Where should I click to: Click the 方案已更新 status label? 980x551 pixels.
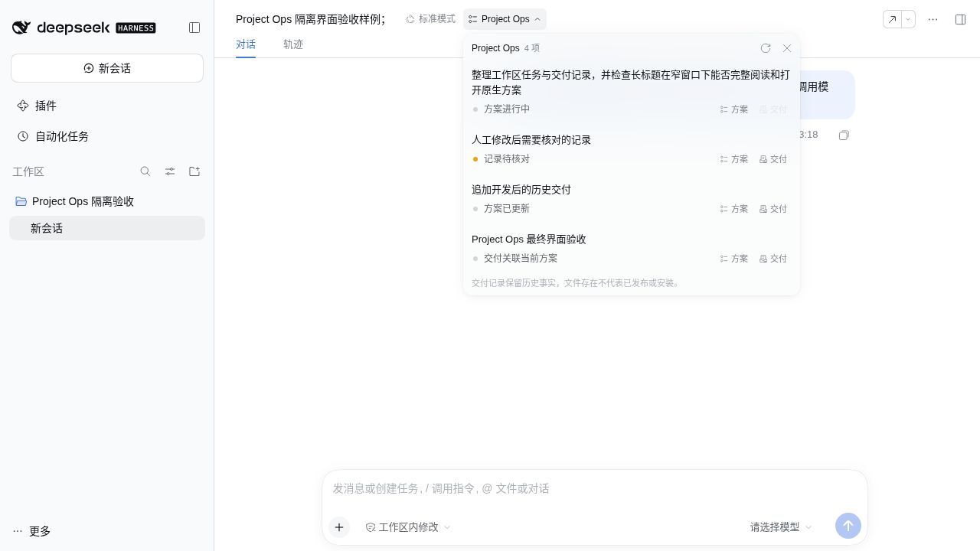tap(507, 209)
